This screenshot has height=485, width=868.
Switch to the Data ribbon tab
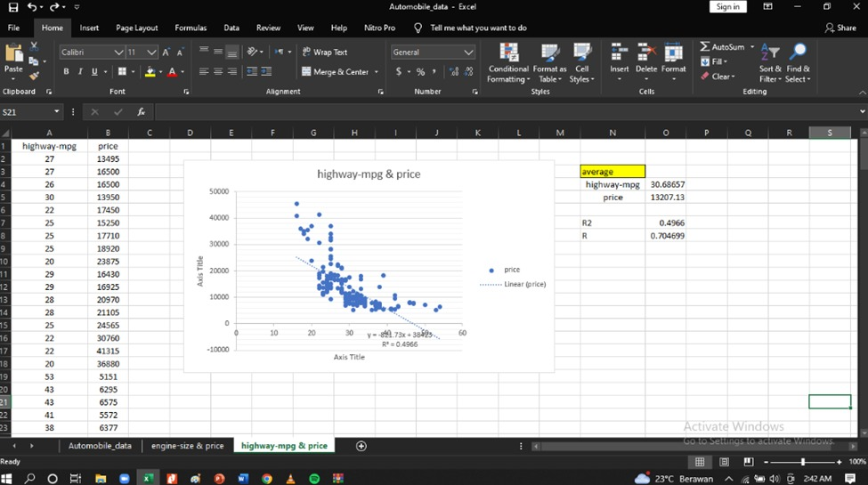(231, 28)
